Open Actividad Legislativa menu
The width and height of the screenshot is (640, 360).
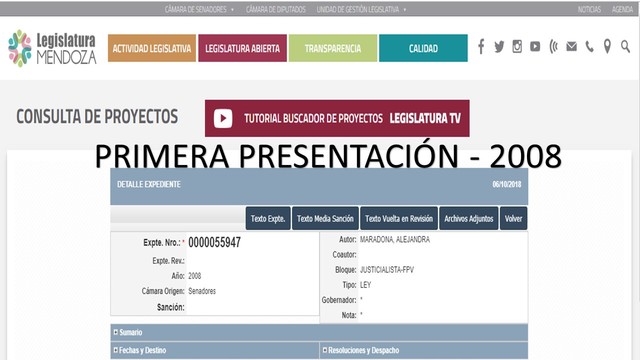click(x=152, y=48)
